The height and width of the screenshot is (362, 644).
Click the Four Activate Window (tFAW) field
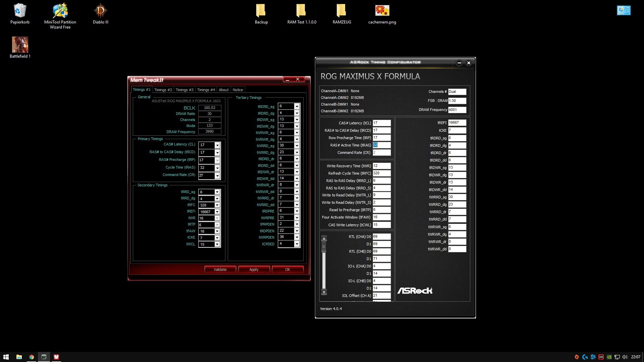pos(382,217)
